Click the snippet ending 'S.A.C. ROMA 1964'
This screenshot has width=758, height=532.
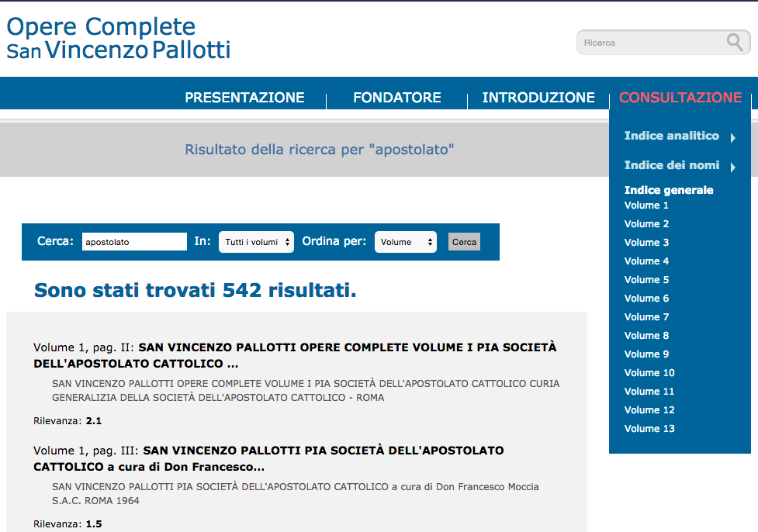pos(296,493)
